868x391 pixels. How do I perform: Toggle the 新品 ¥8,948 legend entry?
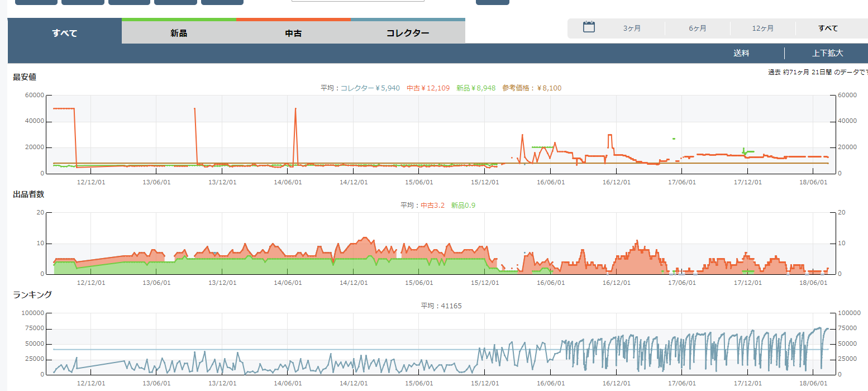click(x=475, y=88)
